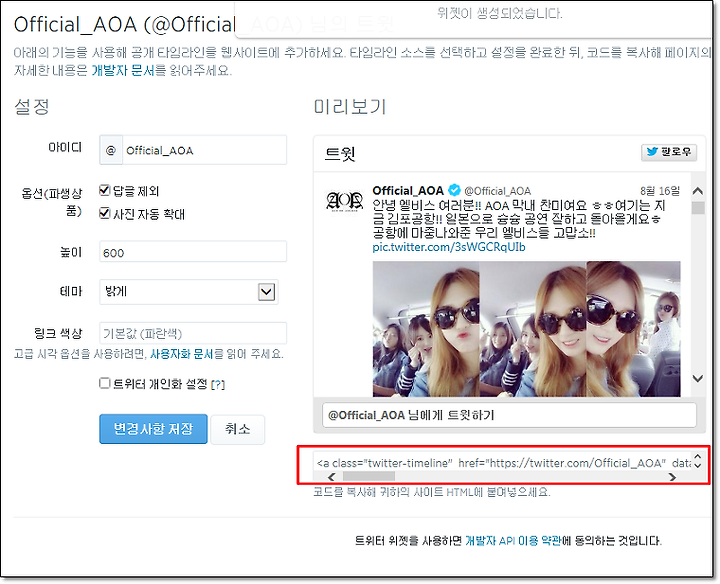Click the verified badge next to Official_AOA
Screen dimensions: 720x584
tap(454, 190)
